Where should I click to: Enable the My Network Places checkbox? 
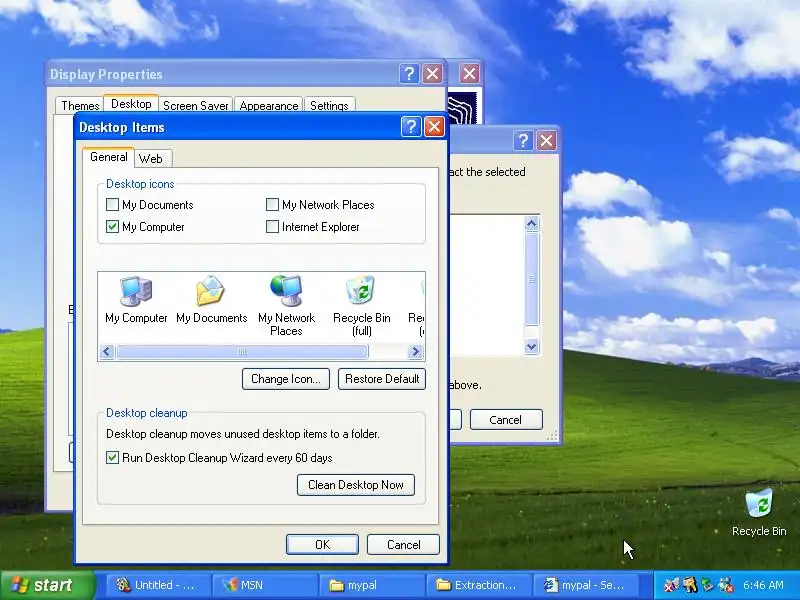[272, 205]
